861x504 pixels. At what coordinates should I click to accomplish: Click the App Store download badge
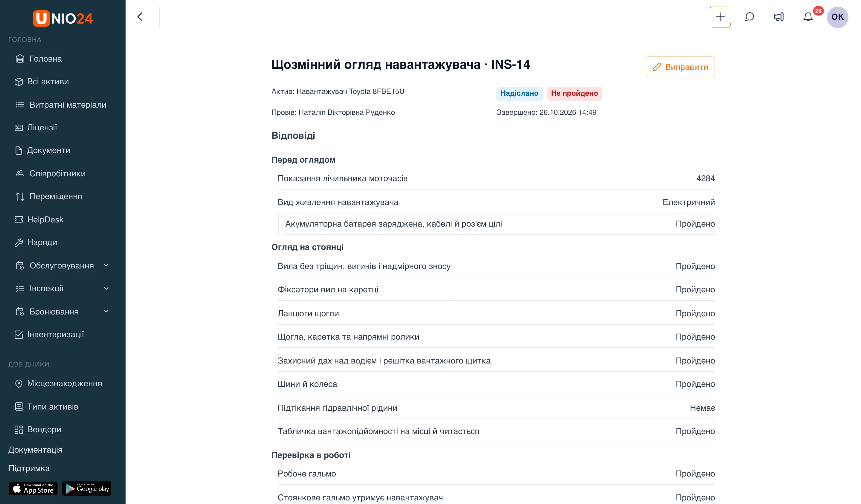[33, 488]
